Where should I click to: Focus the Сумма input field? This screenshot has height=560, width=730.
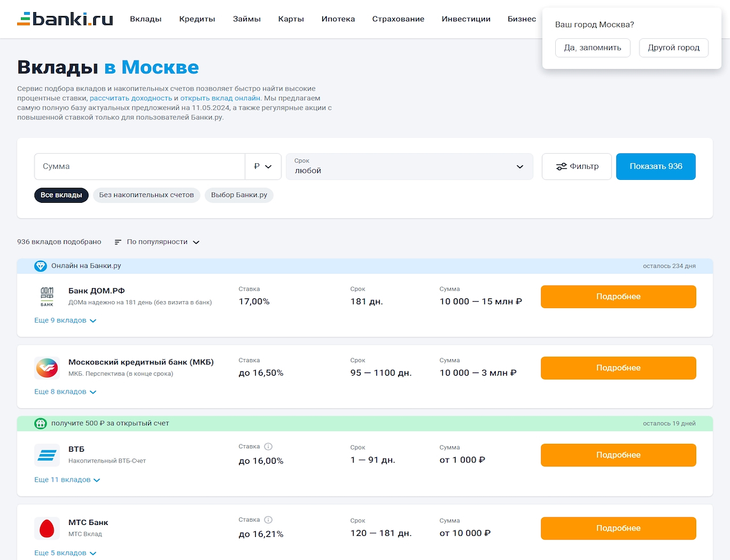click(140, 166)
